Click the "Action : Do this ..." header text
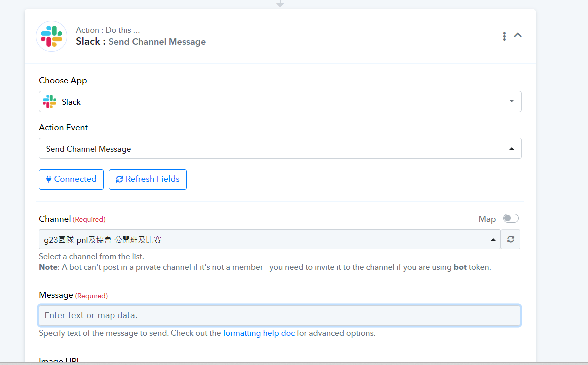The width and height of the screenshot is (588, 365). 108,30
